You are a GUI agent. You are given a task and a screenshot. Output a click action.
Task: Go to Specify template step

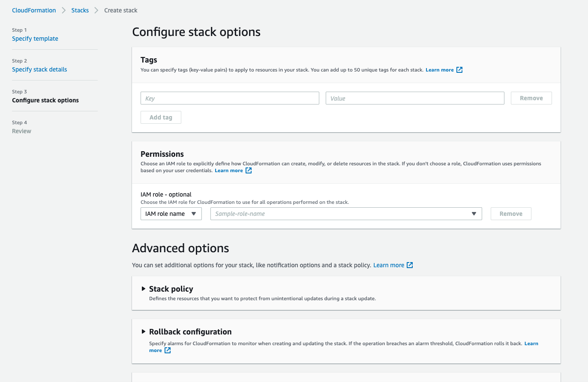[x=35, y=39]
